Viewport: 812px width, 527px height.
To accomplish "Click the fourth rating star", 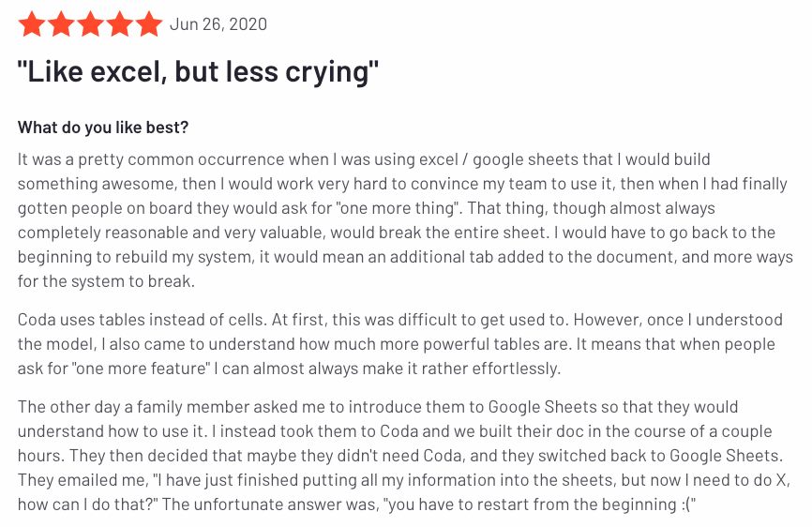I will pos(119,24).
